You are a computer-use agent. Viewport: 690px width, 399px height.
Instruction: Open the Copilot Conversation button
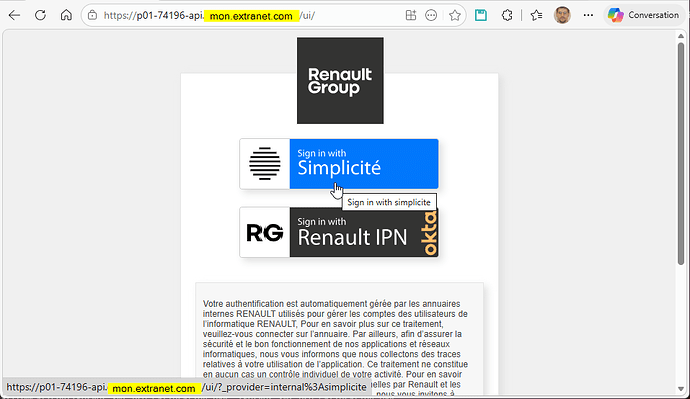tap(643, 15)
